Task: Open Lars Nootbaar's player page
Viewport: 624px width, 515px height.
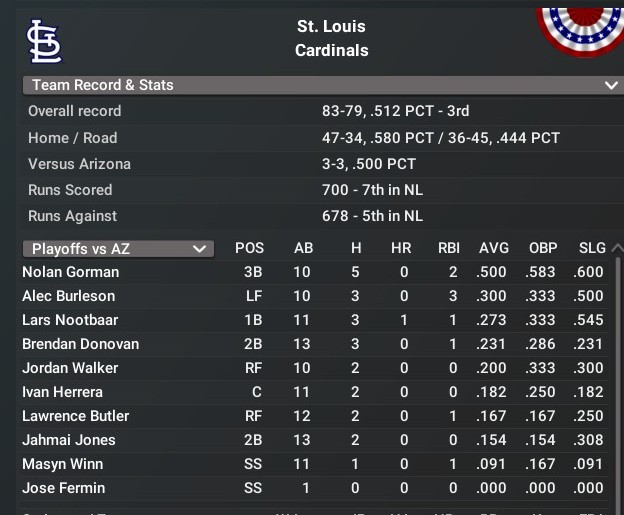Action: 70,320
